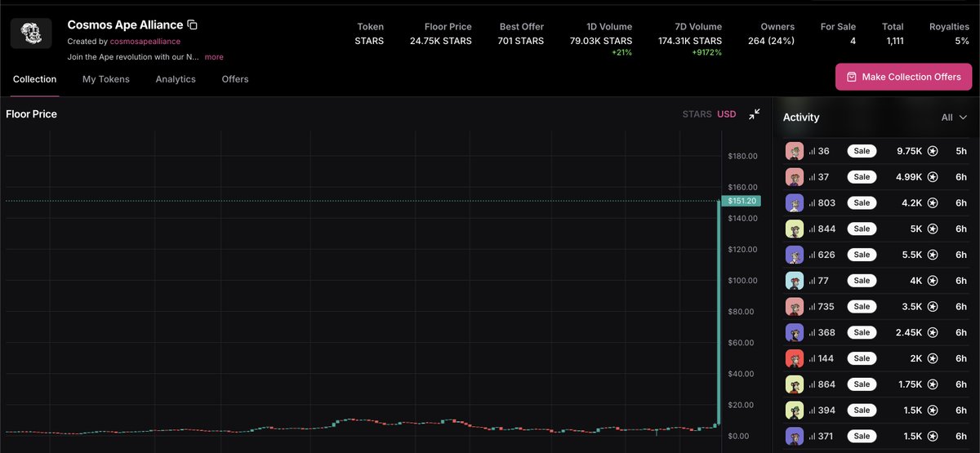This screenshot has height=453, width=980.
Task: Copy the Cosmos Ape Alliance collection name
Action: click(x=192, y=25)
